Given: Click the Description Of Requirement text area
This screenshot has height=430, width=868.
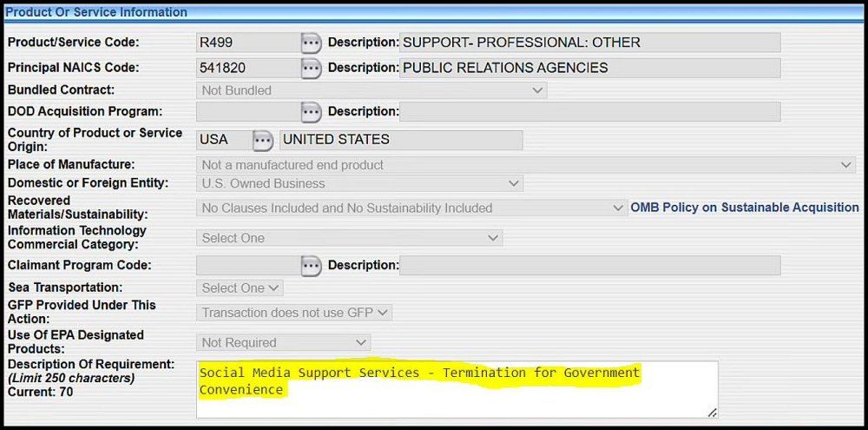Looking at the screenshot, I should (457, 388).
